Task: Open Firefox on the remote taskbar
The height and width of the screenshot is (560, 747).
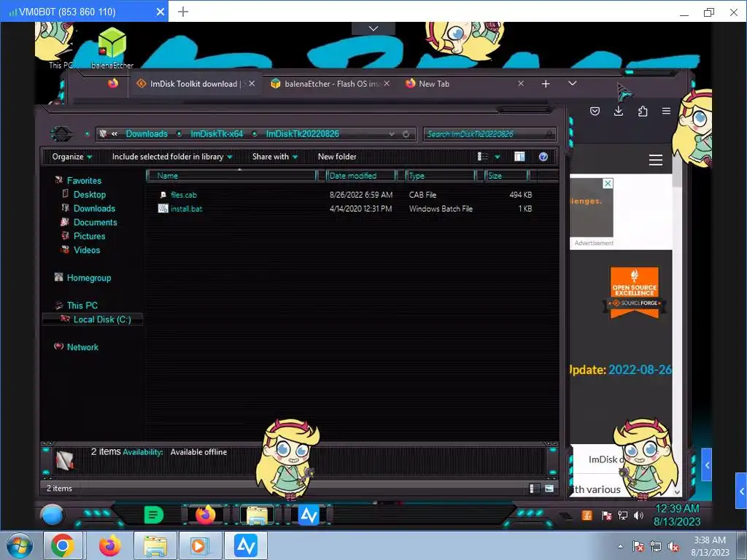Action: [x=205, y=515]
